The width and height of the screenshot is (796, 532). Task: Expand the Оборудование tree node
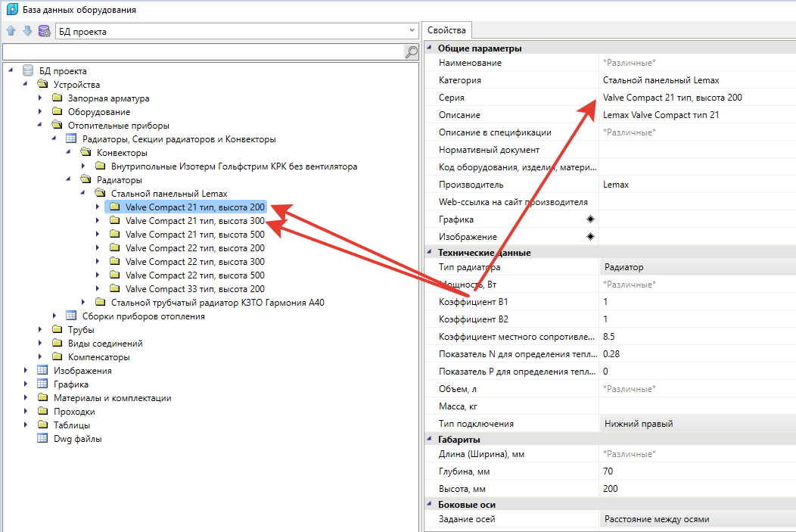tap(40, 111)
